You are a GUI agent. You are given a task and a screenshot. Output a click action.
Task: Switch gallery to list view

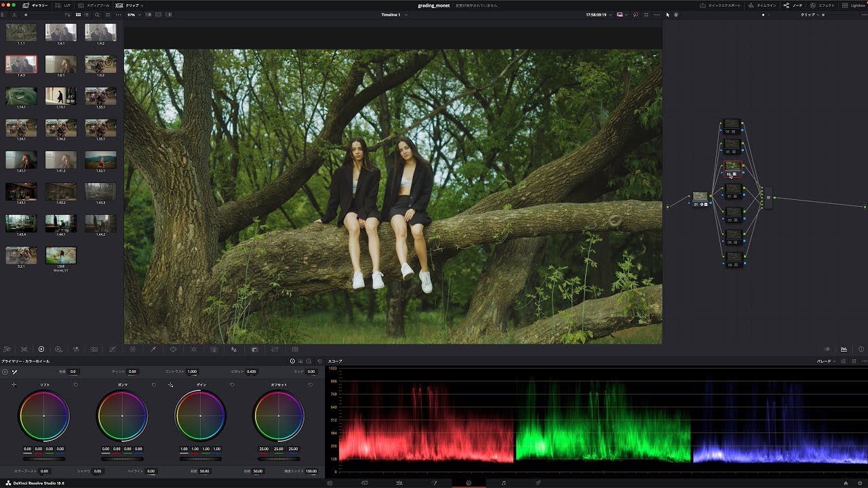[x=87, y=14]
